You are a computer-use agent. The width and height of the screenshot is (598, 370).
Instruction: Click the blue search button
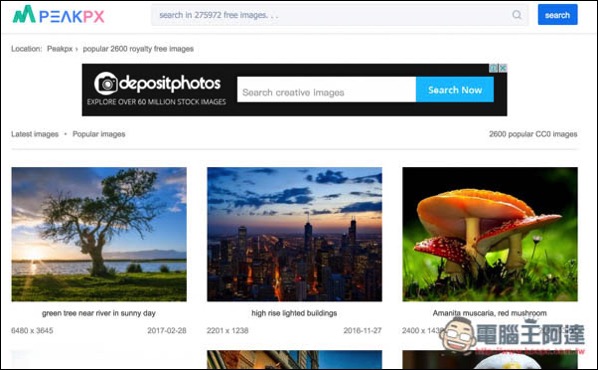click(558, 15)
